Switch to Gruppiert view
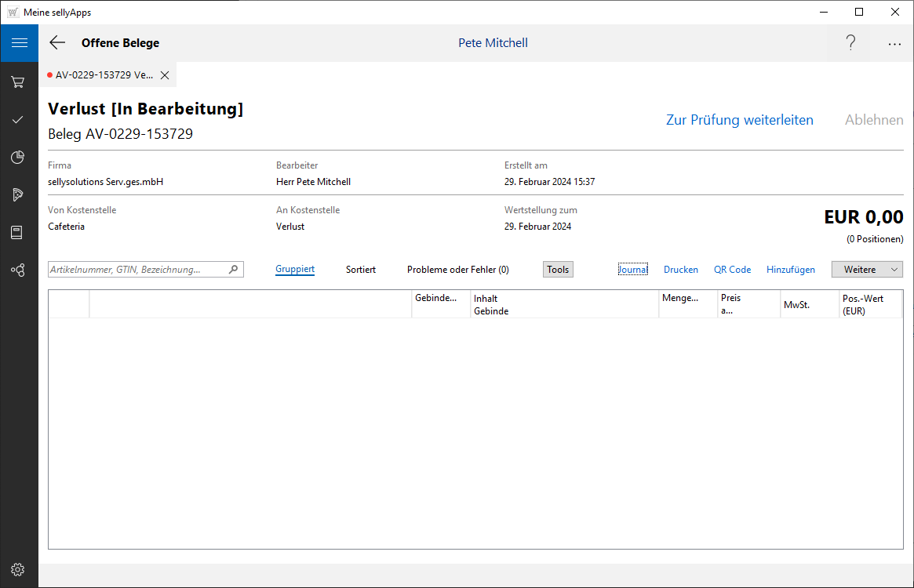914x588 pixels. 295,270
